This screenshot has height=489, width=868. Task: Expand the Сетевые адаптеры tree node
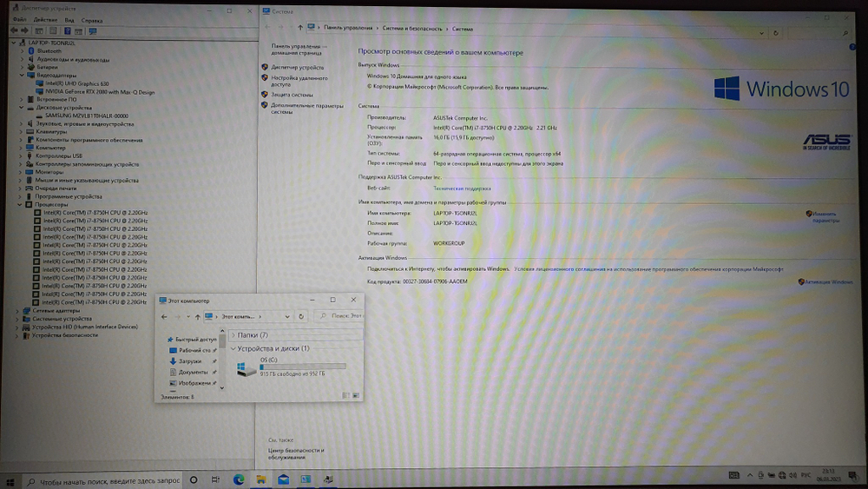tap(18, 311)
